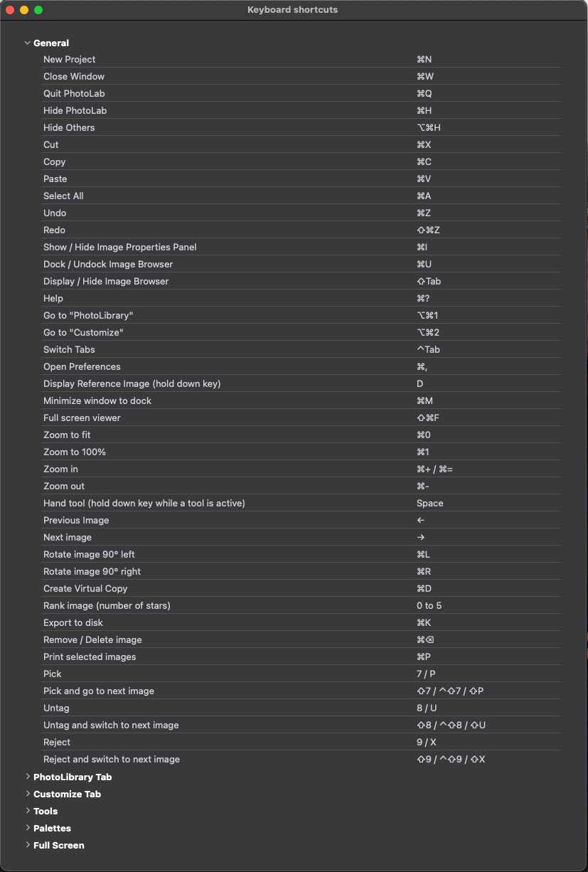Image resolution: width=588 pixels, height=872 pixels.
Task: Expand the Tools section
Action: [x=28, y=811]
